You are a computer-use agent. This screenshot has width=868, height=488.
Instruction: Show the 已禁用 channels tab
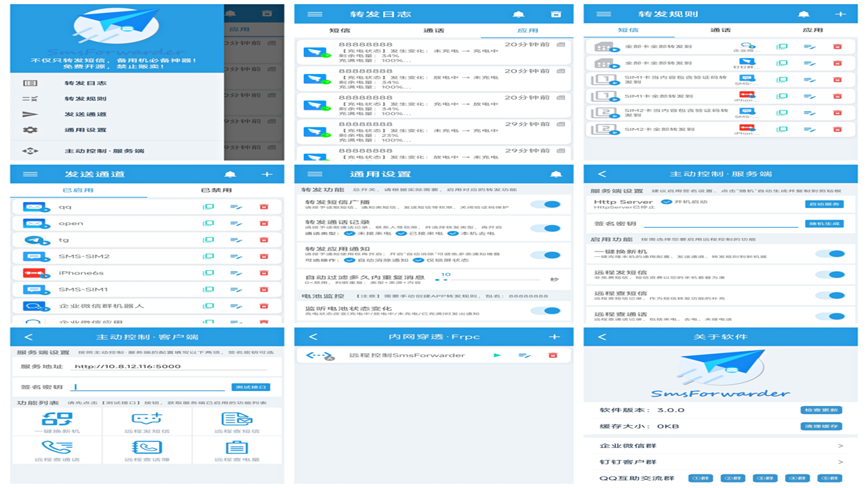216,190
